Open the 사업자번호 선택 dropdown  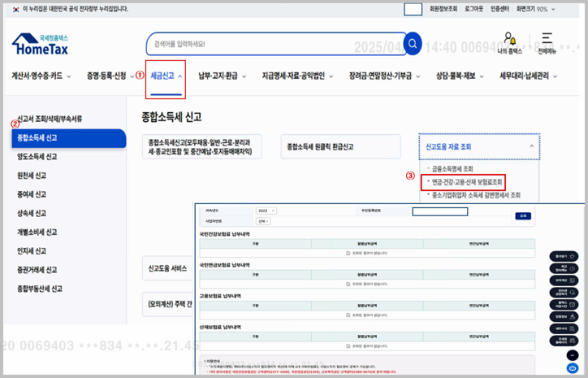coord(263,221)
